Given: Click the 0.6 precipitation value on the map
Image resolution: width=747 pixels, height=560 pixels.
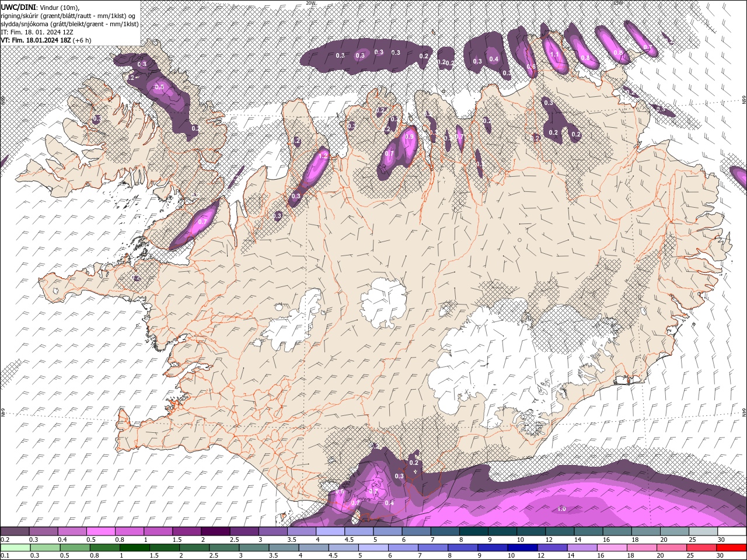Looking at the screenshot, I should 530,66.
